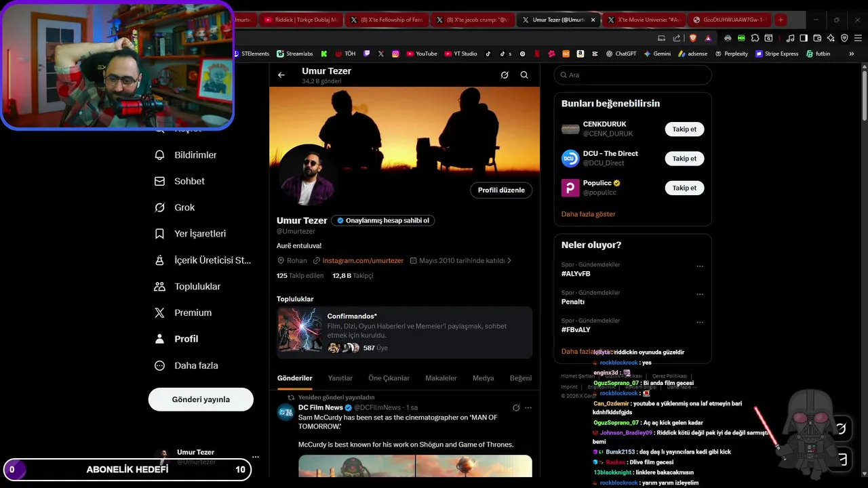Select the Öne Çıkanlar tab
The width and height of the screenshot is (868, 488).
tap(389, 378)
